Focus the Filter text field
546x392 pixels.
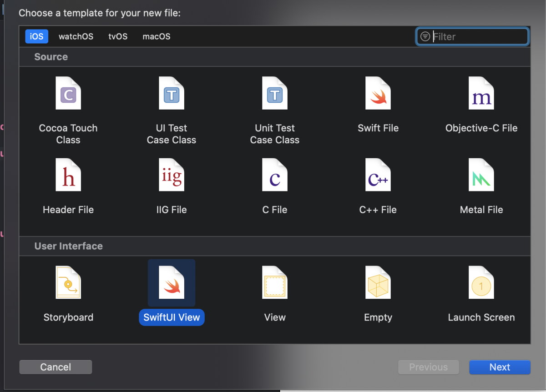point(472,37)
